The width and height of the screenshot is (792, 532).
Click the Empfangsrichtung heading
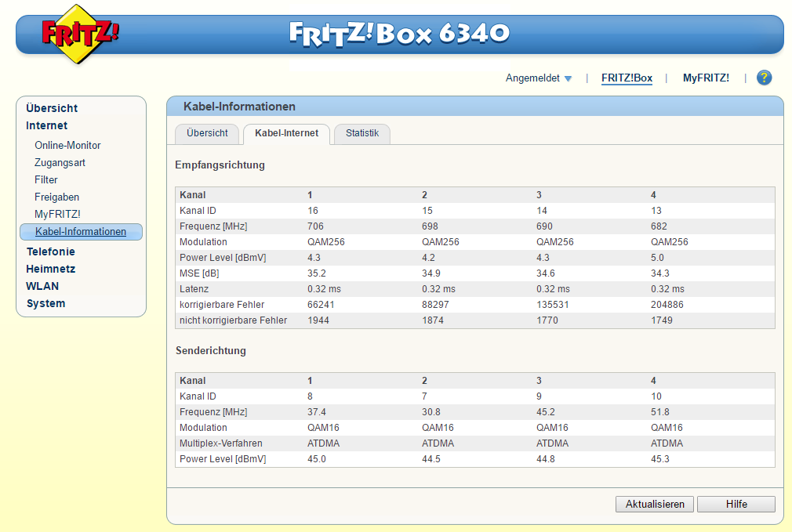coord(220,165)
